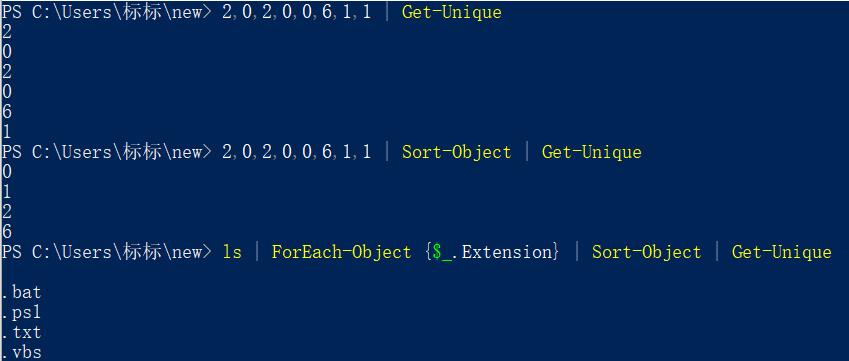This screenshot has height=361, width=849.
Task: Click the number list in first command
Action: click(x=297, y=12)
